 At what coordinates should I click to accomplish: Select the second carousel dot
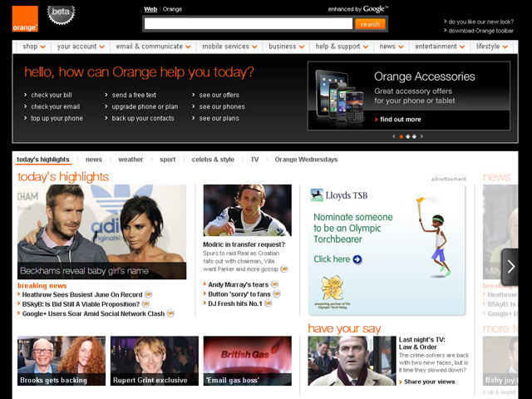point(408,136)
